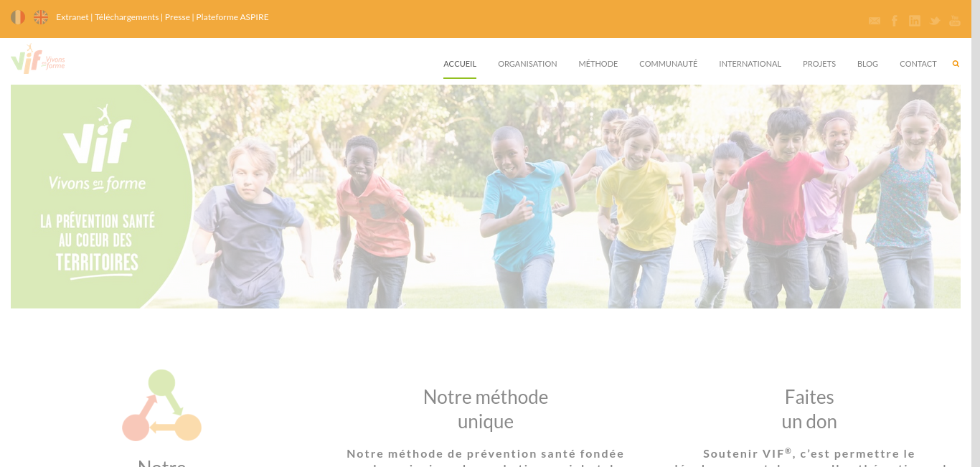Go to the INTERNATIONAL menu item

click(750, 64)
